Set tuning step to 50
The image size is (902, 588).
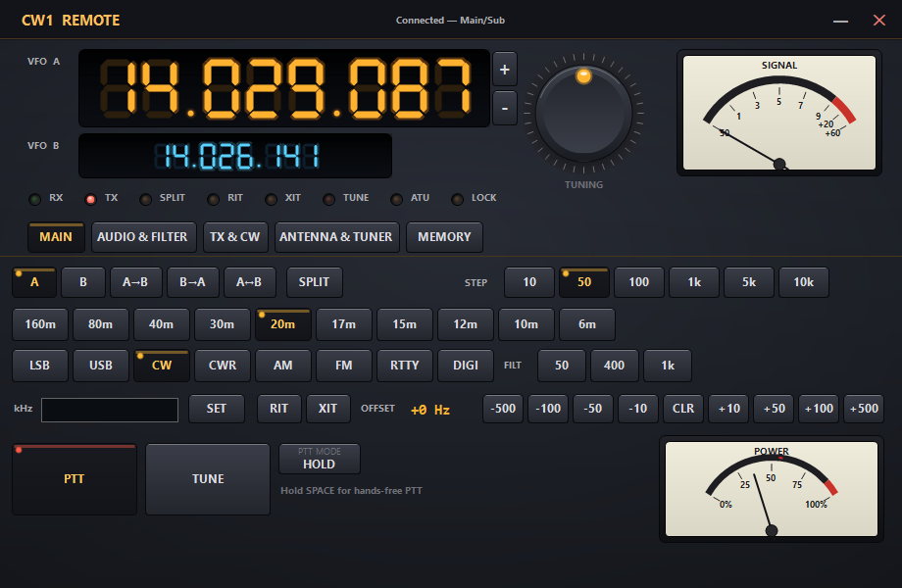point(584,282)
